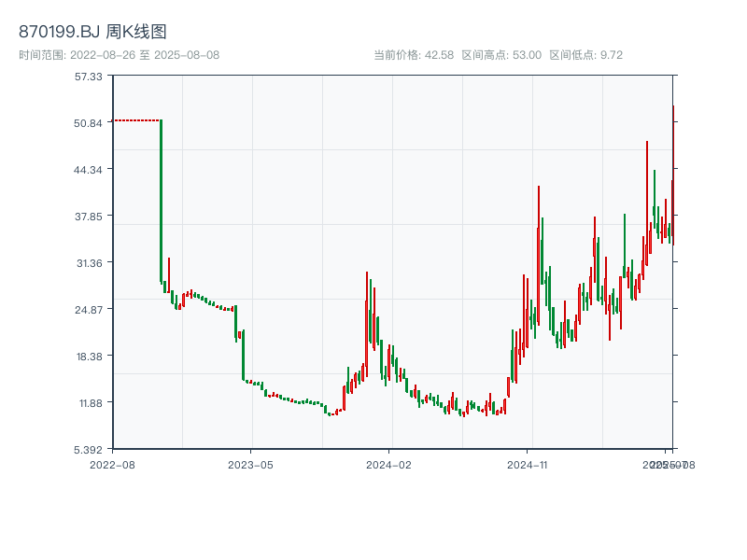
Task: Click the final red candle reaching the 53.00 high
Action: coord(673,175)
